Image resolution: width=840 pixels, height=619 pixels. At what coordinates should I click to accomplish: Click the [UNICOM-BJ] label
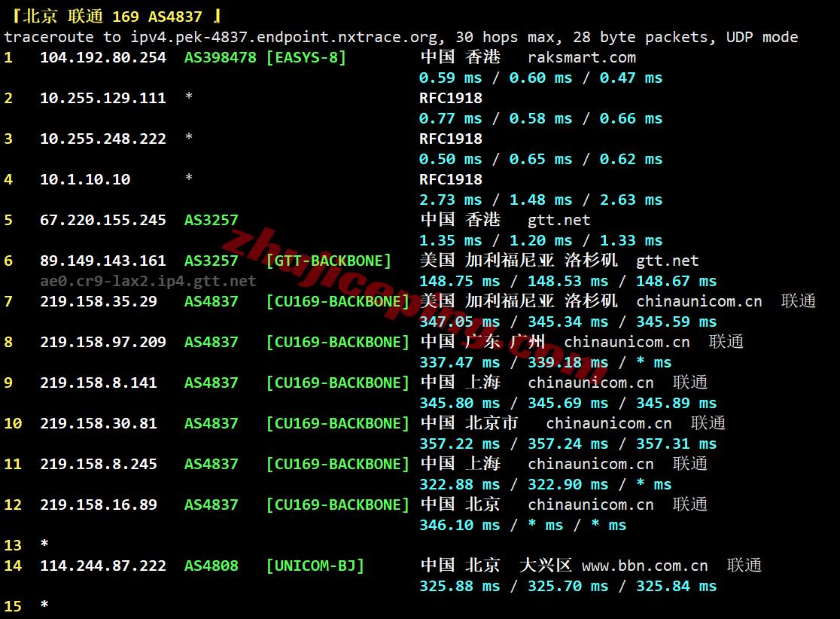[315, 566]
